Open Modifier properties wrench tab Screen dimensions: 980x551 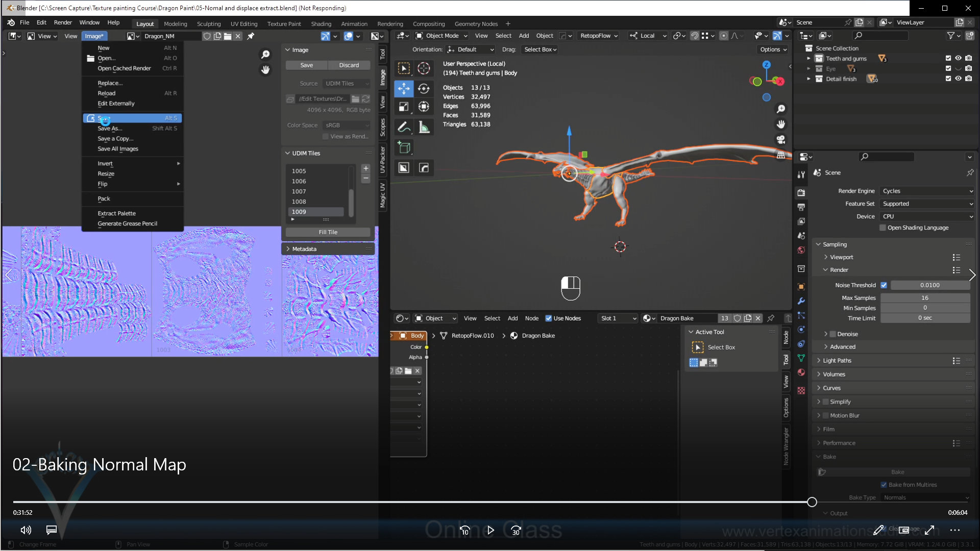click(801, 301)
